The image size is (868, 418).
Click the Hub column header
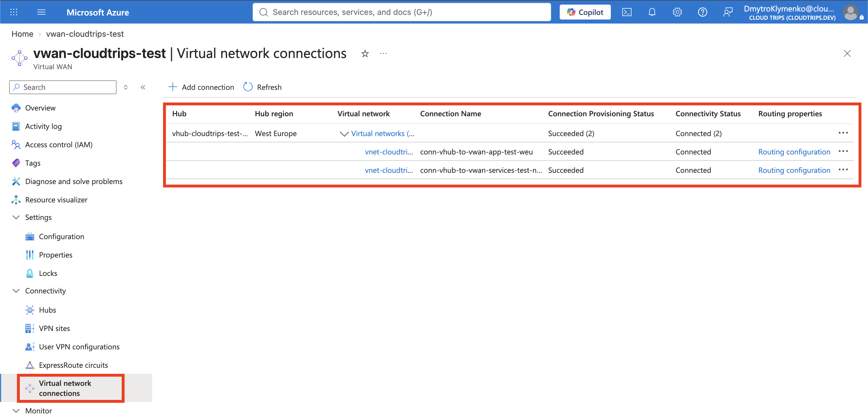[179, 114]
